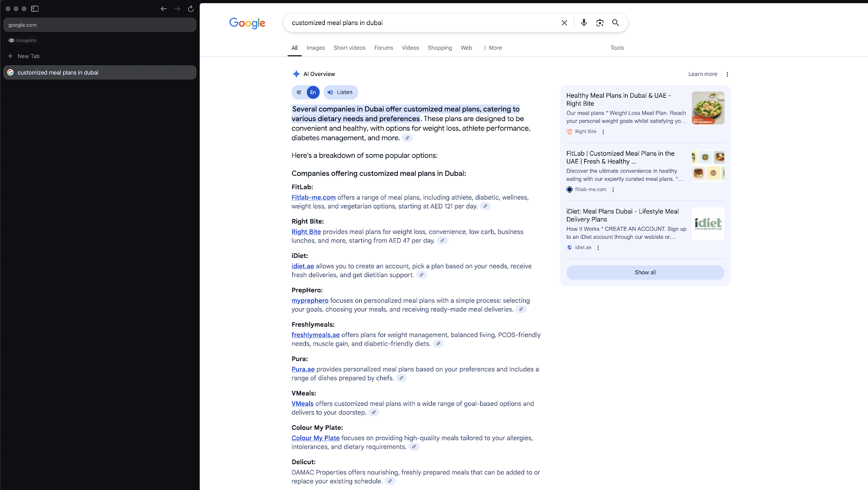Open Google Lens image search icon
Image resolution: width=868 pixels, height=490 pixels.
tap(599, 23)
